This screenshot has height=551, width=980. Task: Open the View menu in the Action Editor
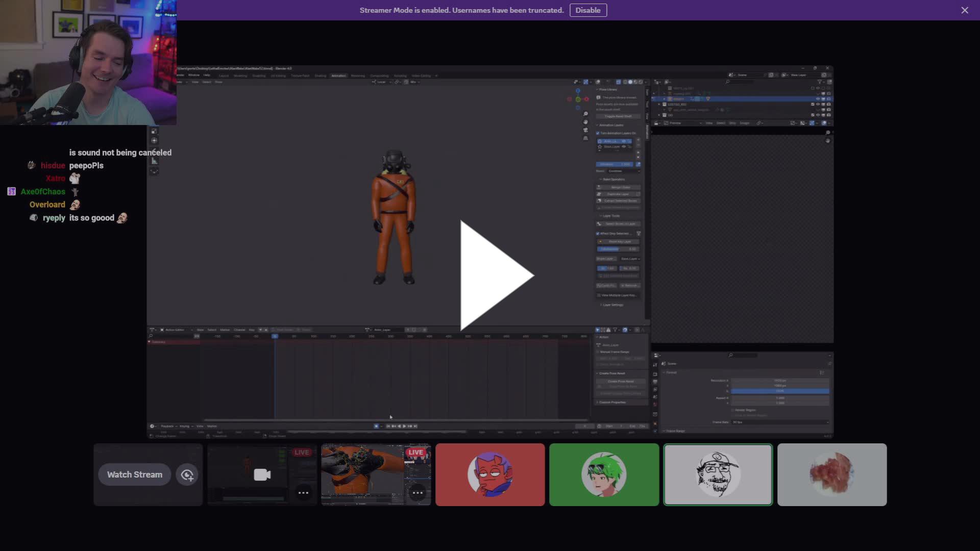[x=200, y=330]
